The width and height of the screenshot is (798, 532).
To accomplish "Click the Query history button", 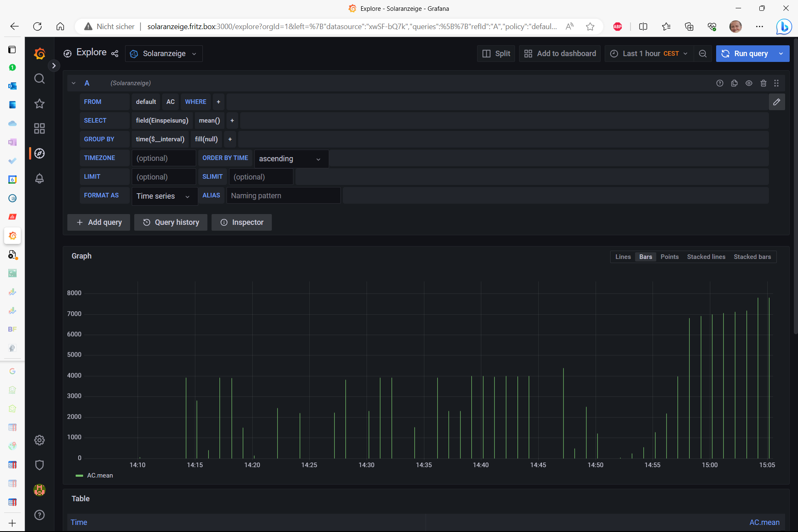I will (171, 222).
